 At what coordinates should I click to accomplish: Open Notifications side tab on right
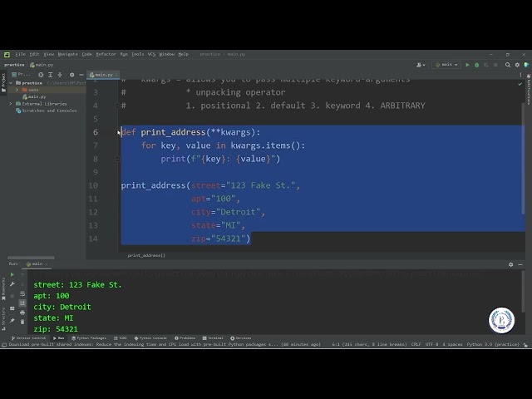[529, 90]
